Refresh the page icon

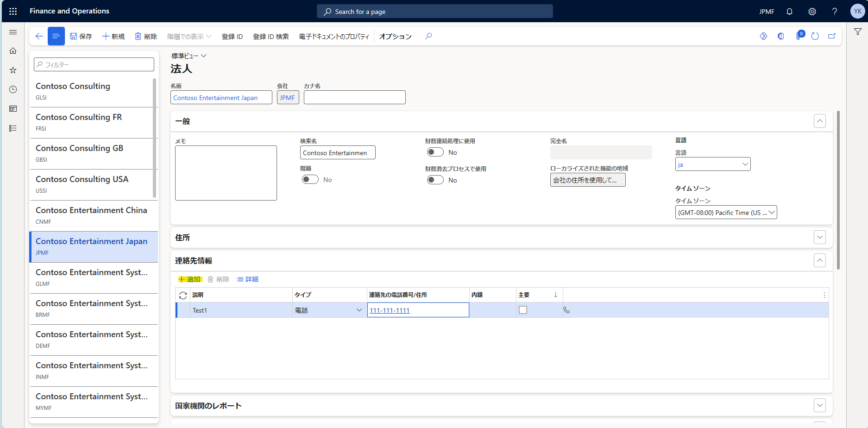815,36
